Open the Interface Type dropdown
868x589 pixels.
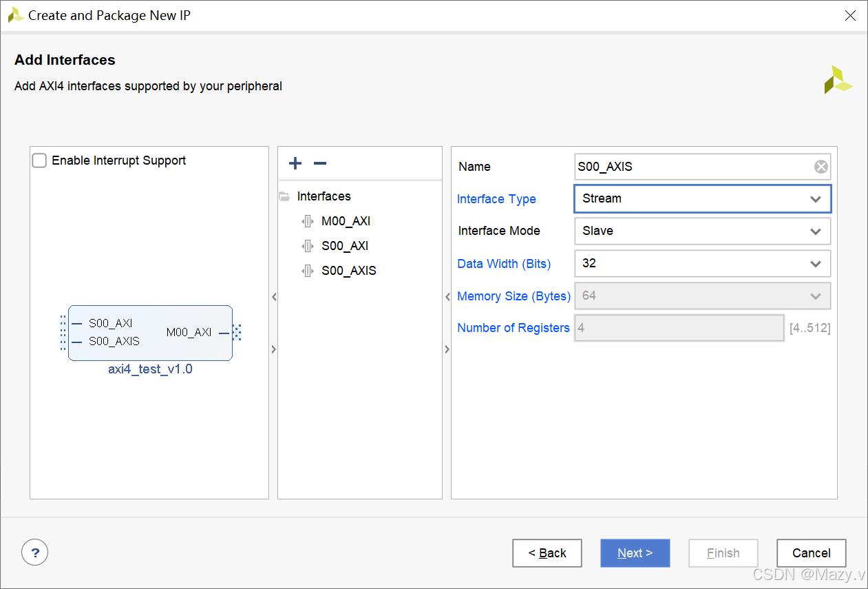(x=702, y=198)
